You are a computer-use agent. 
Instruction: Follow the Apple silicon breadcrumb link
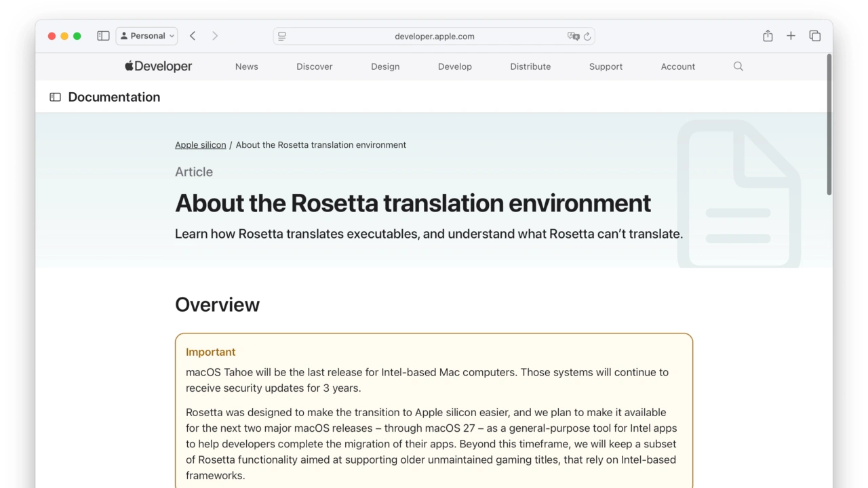(x=200, y=145)
